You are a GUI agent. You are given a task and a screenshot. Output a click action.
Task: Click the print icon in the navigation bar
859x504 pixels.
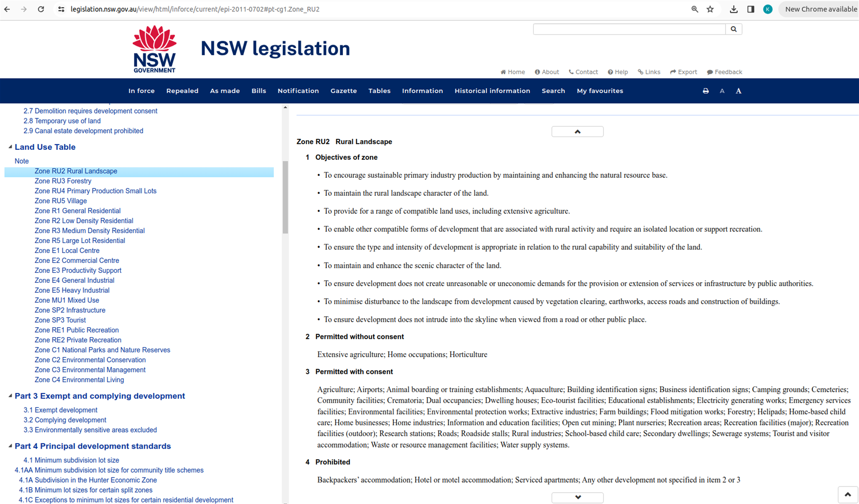(706, 91)
